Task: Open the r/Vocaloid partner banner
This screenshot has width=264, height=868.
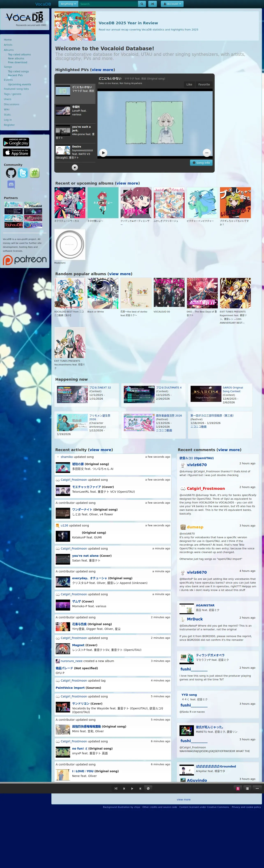Action: point(33,205)
